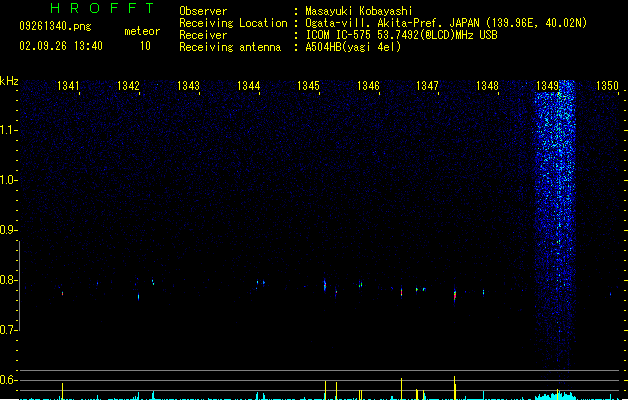Click the kHz axis unit label
This screenshot has width=629, height=400.
pos(9,81)
